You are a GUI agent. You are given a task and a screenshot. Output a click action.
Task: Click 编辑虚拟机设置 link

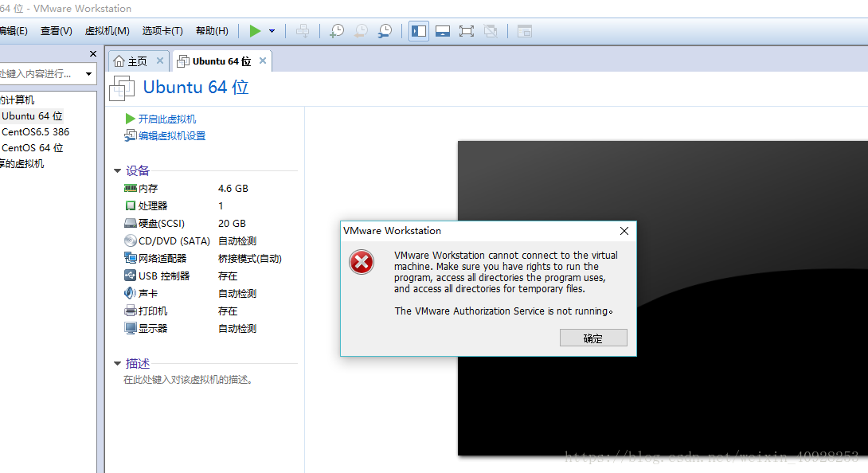[x=172, y=135]
